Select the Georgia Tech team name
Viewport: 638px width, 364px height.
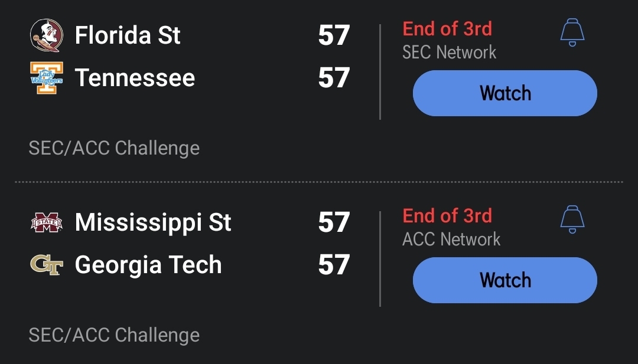148,265
